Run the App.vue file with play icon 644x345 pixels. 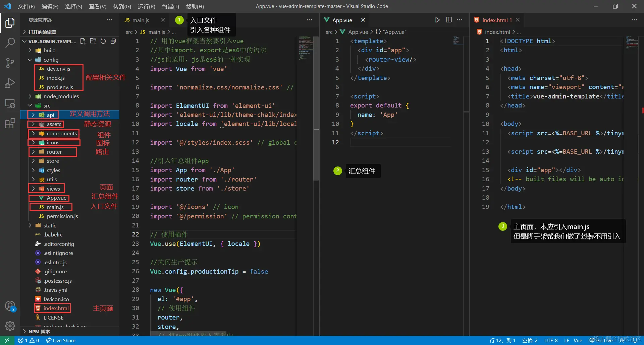tap(437, 20)
